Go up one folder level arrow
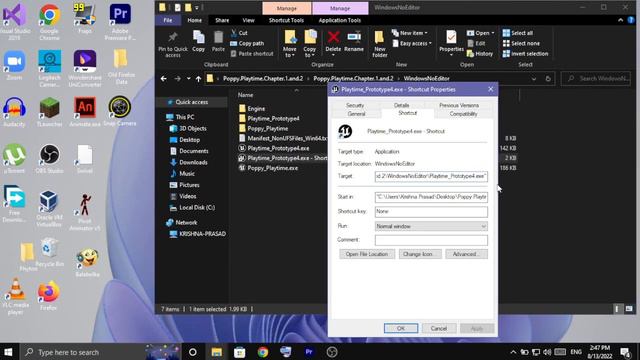The image size is (640, 360). (198, 78)
